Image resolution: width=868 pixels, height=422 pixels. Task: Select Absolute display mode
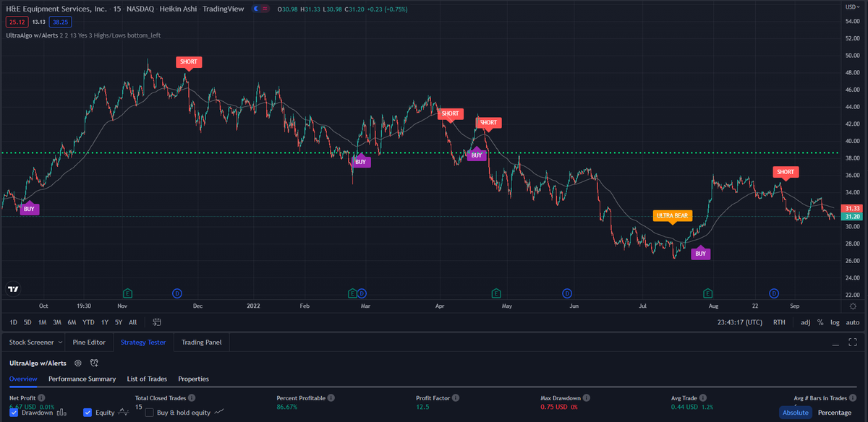795,413
